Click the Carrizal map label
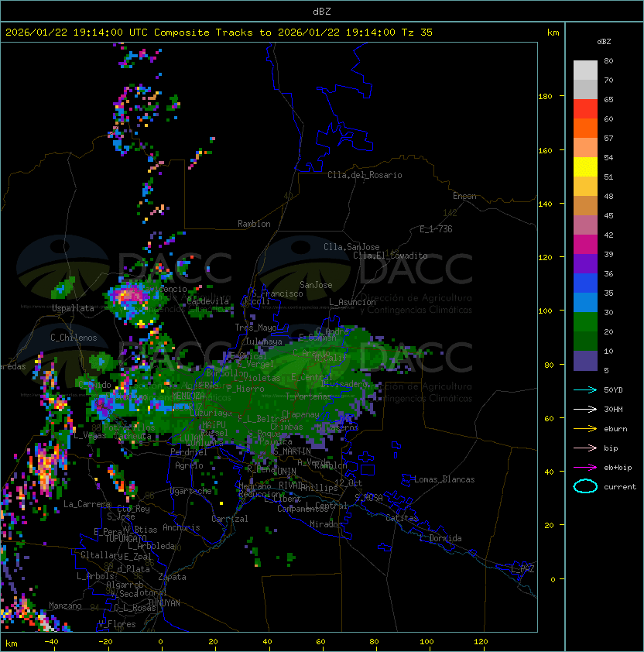Image resolution: width=644 pixels, height=652 pixels. [x=229, y=519]
